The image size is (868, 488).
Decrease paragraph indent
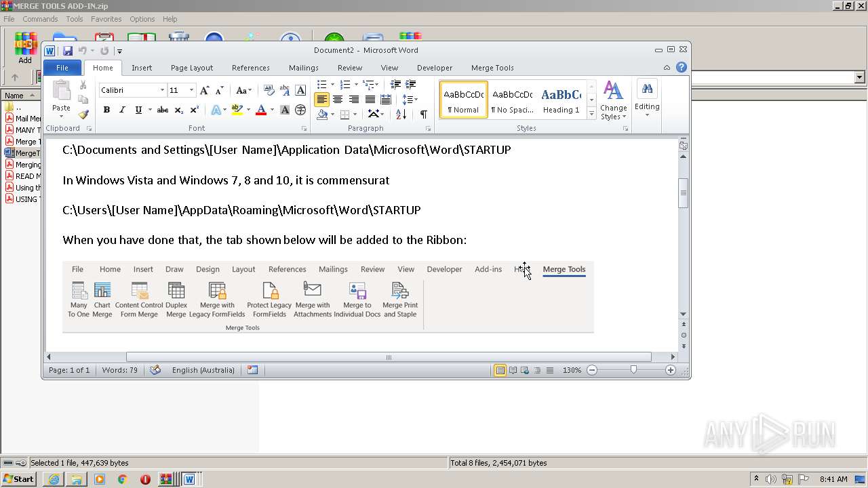tap(395, 85)
